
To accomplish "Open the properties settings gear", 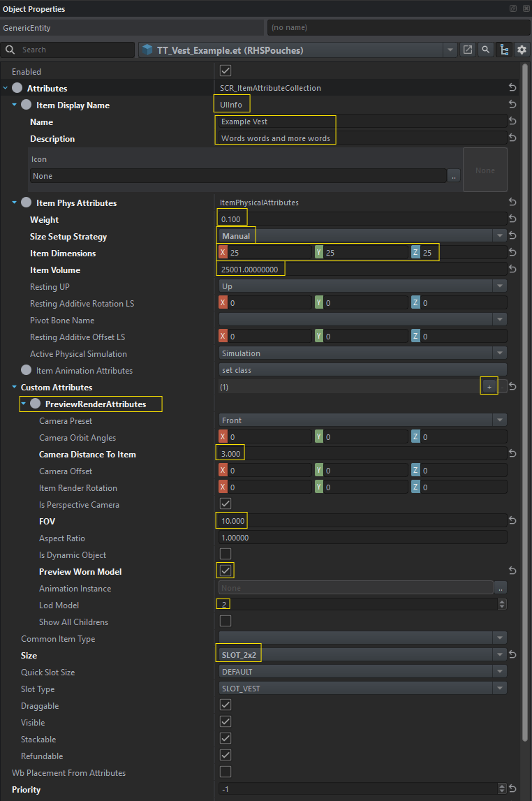I will click(x=521, y=50).
